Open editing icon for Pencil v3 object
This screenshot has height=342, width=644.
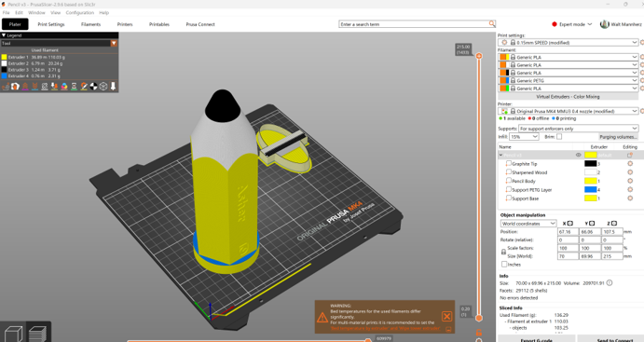click(x=630, y=156)
